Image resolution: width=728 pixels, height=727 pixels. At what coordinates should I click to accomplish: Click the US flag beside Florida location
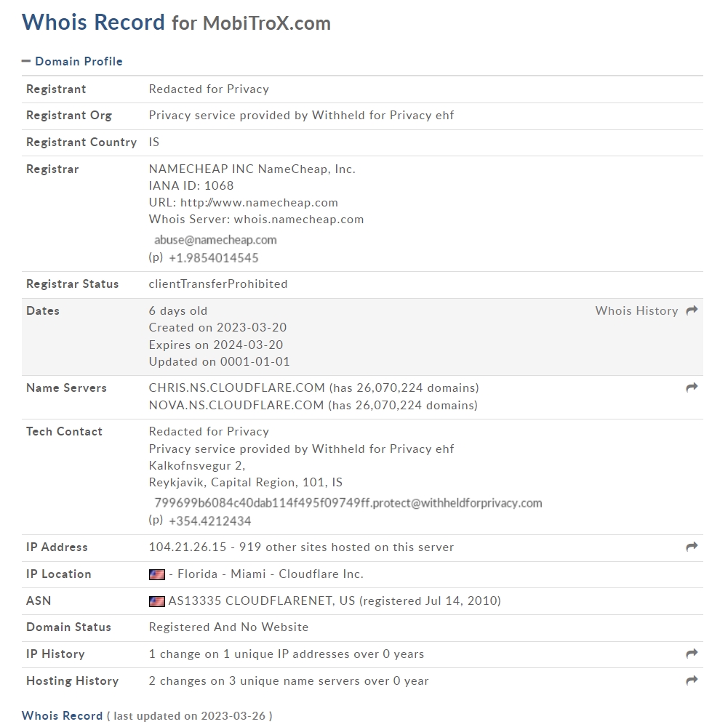point(157,574)
